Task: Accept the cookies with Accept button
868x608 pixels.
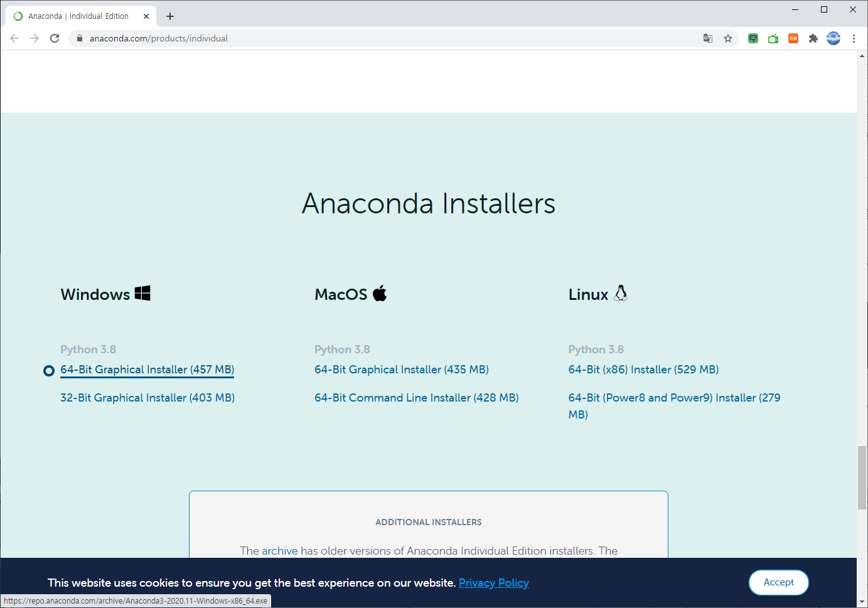Action: point(779,582)
